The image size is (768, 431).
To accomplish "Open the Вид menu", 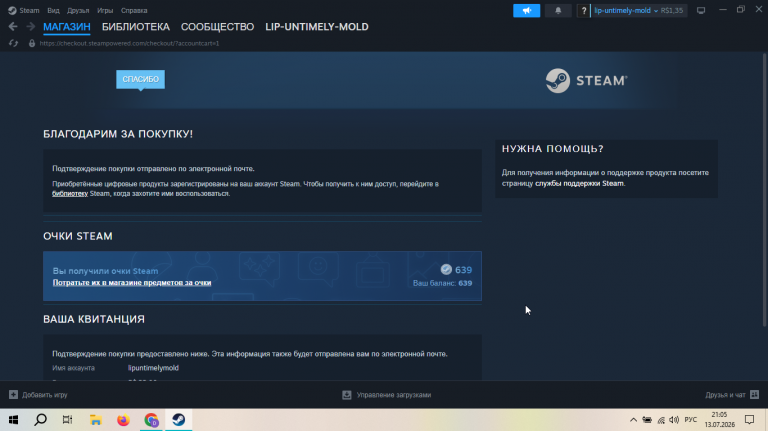I will click(x=53, y=10).
